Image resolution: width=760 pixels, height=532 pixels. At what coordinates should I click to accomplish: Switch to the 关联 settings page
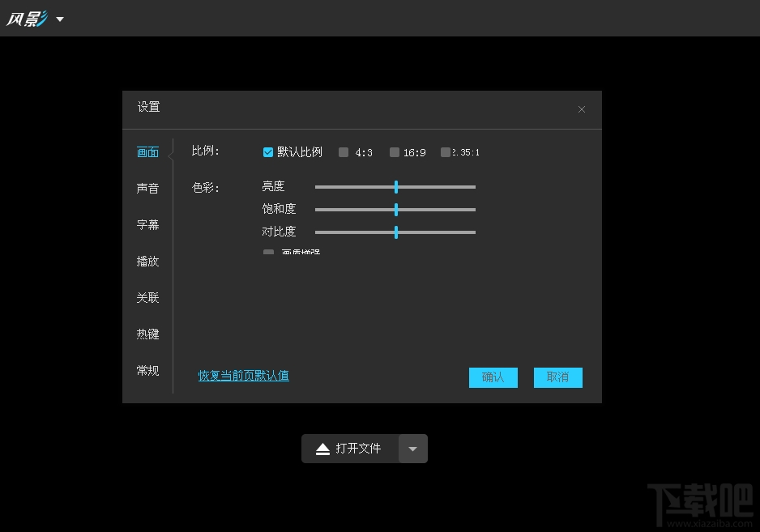(x=147, y=297)
